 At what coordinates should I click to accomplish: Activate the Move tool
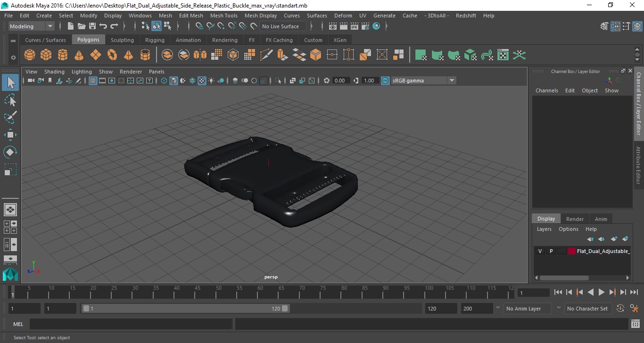pyautogui.click(x=10, y=135)
